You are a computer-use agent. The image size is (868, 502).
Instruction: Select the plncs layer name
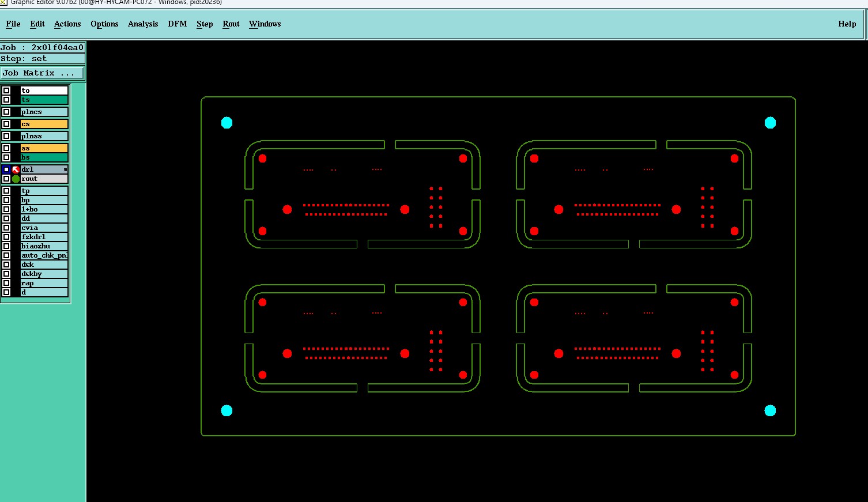click(x=44, y=112)
